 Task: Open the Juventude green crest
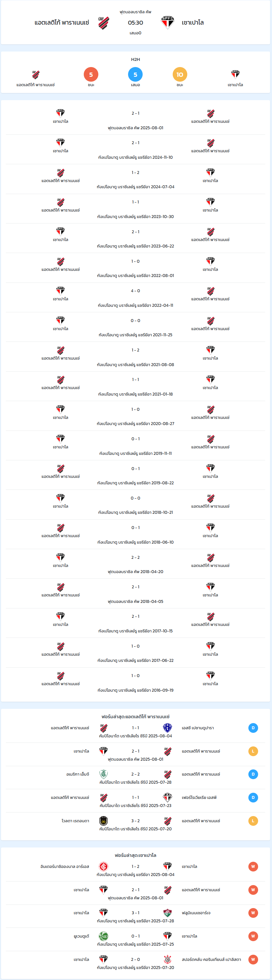[x=103, y=936]
